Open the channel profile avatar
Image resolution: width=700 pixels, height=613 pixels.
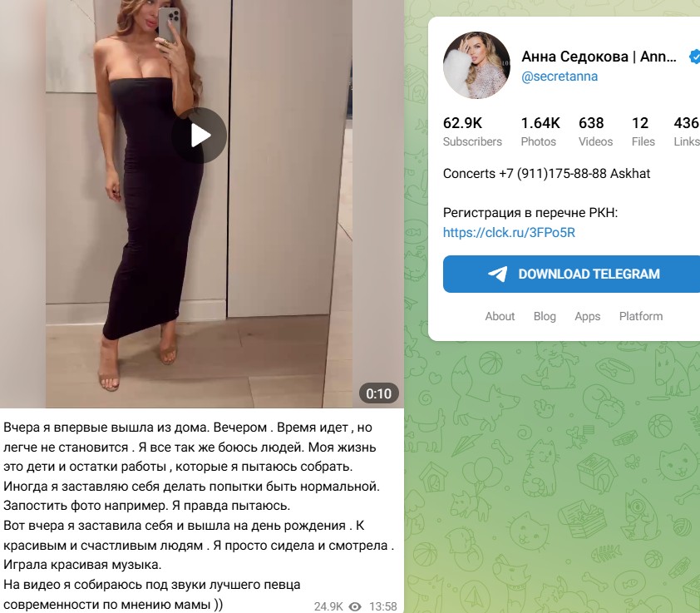pos(476,65)
